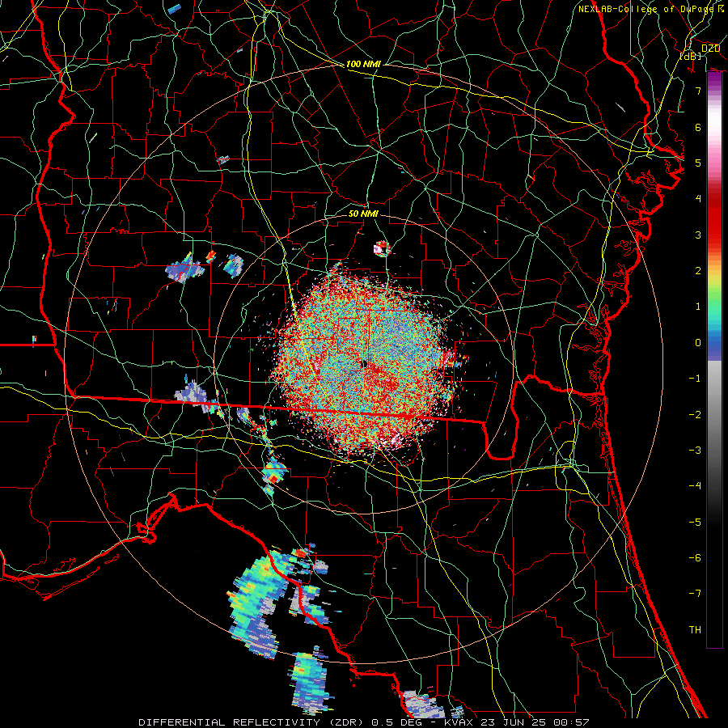Click the "DZD" product label above the scale

pos(710,48)
